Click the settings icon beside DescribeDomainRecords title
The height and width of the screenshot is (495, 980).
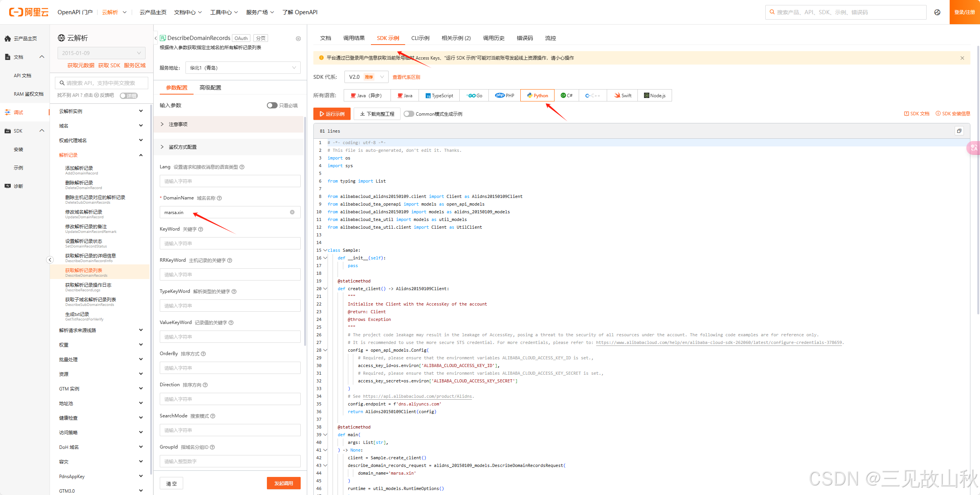point(298,38)
